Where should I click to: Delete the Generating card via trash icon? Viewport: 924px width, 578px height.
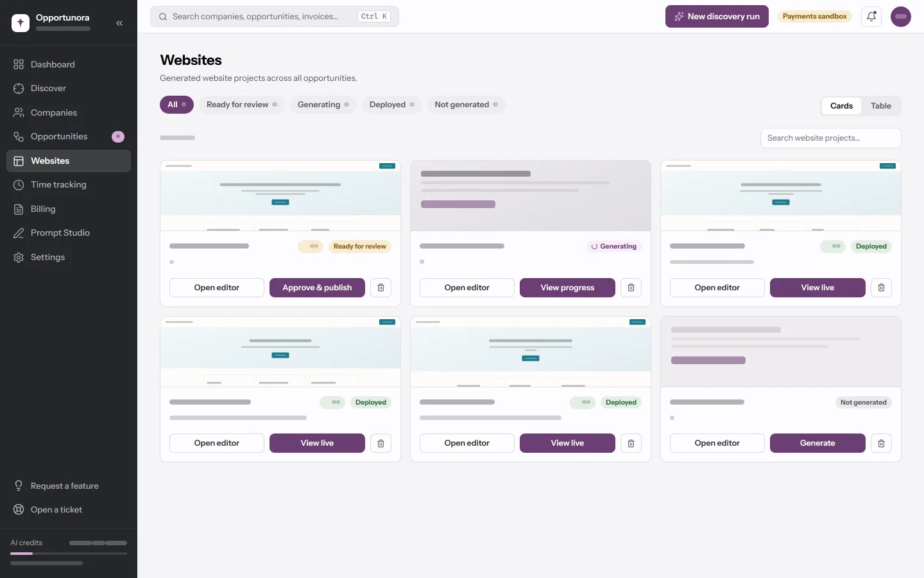[631, 288]
